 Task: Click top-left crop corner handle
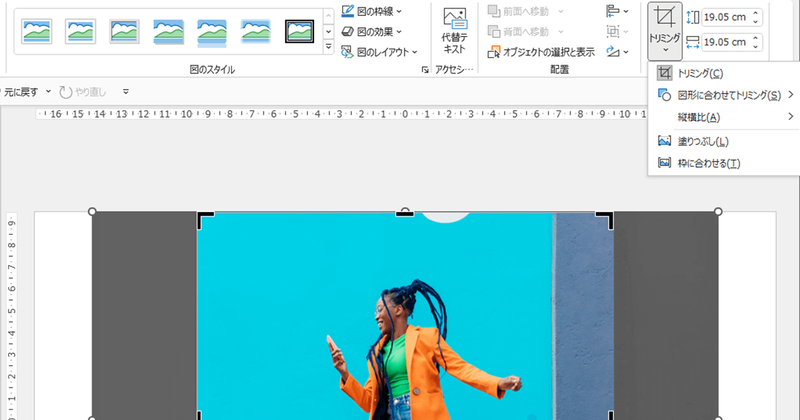click(x=204, y=218)
